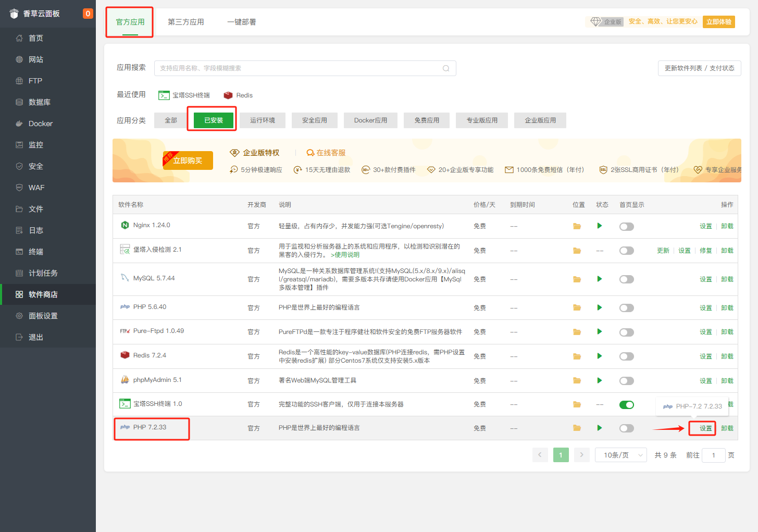758x532 pixels.
Task: Click the 终端 icon in sidebar
Action: pyautogui.click(x=19, y=252)
